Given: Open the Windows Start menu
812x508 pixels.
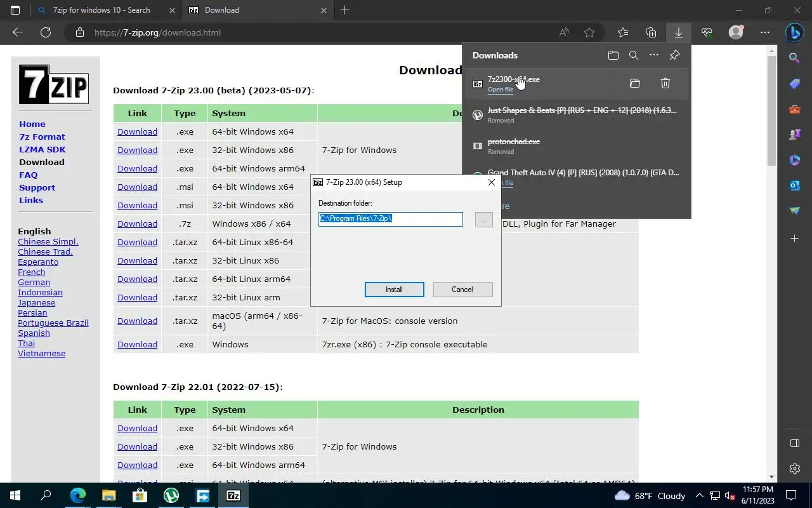Looking at the screenshot, I should coord(15,495).
